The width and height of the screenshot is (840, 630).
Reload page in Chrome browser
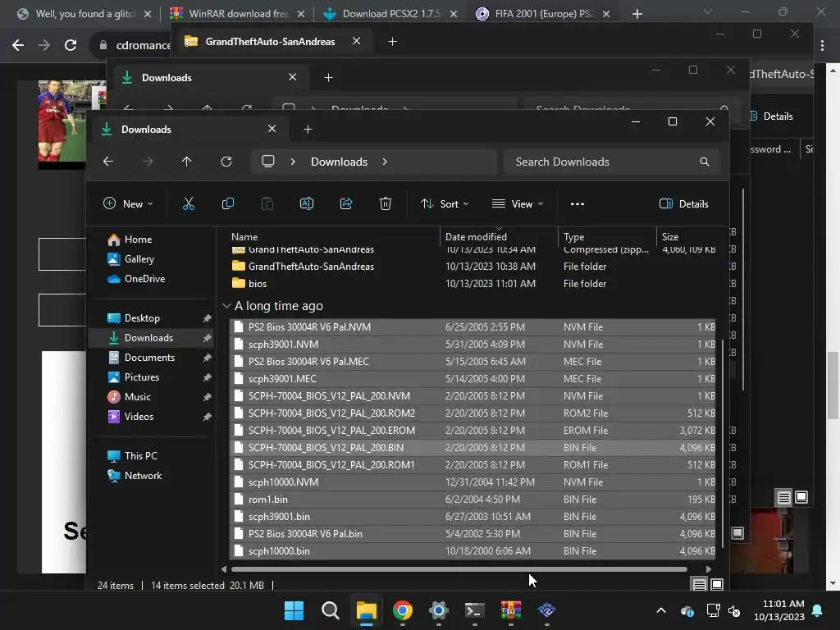click(71, 45)
